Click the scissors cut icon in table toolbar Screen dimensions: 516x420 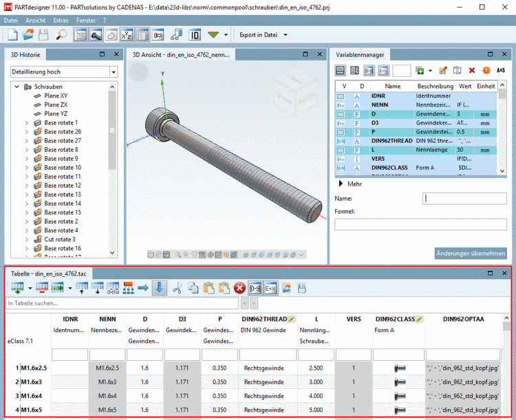tap(178, 287)
